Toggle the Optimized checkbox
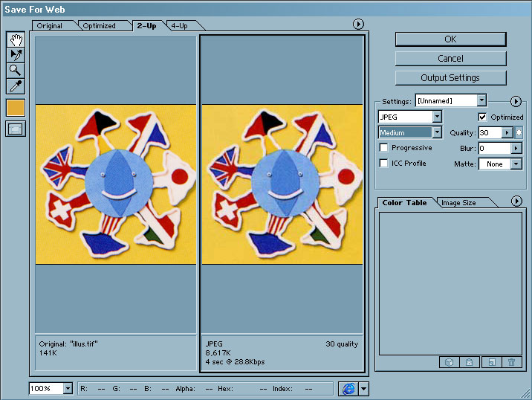This screenshot has width=532, height=400. click(x=482, y=117)
